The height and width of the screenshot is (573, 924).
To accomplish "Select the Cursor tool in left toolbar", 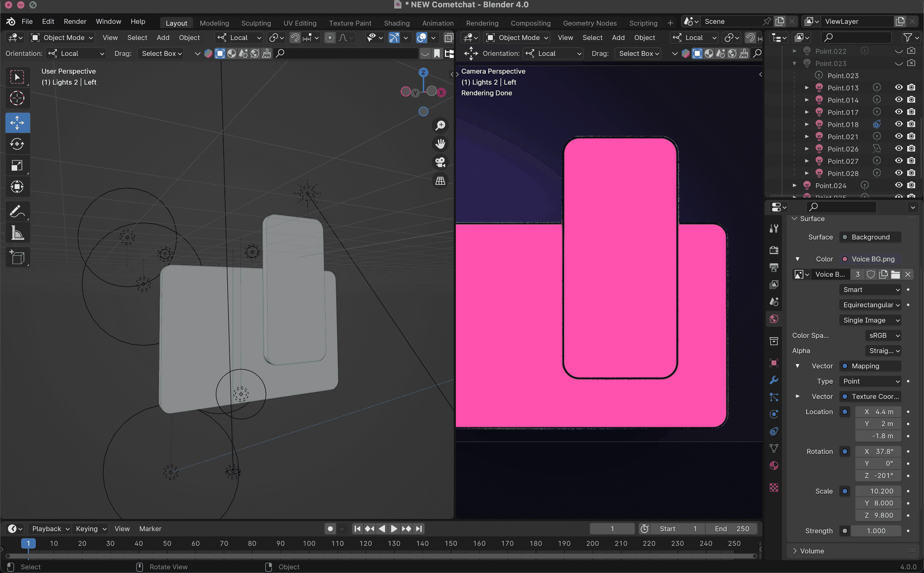I will (17, 98).
